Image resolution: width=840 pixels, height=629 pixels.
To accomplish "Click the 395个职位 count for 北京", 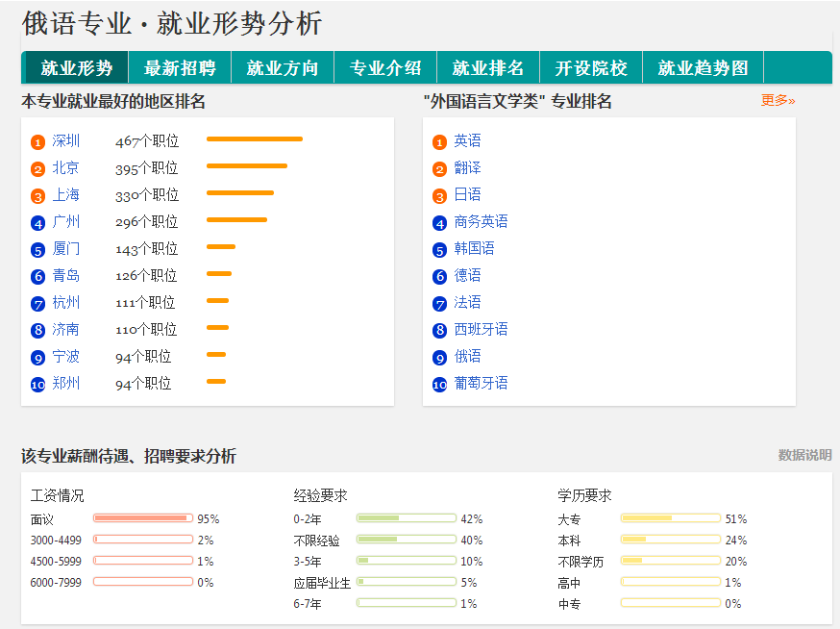I will tap(147, 168).
